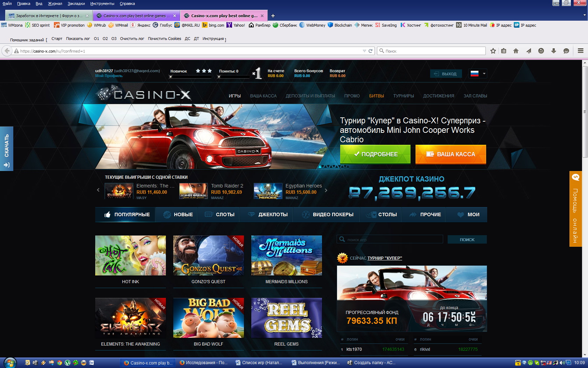
Task: Click Почистить Cookies in helper toolbar
Action: tap(164, 39)
